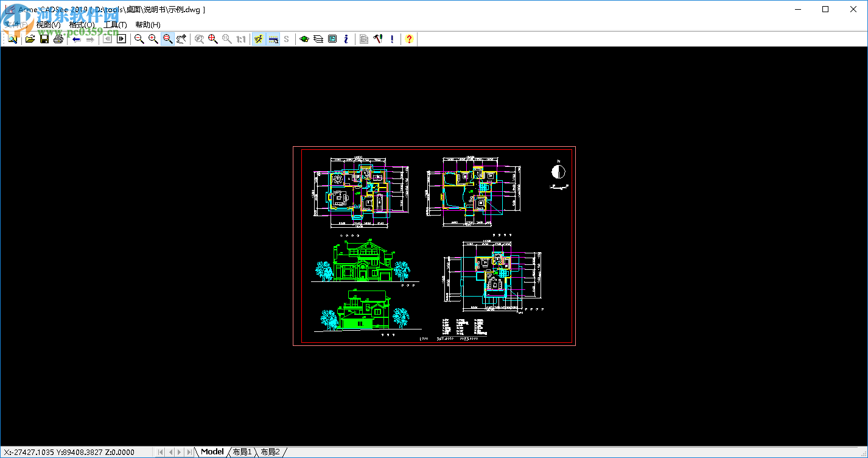Print the drawing with the printer icon
Screen dimensions: 868x458
pyautogui.click(x=58, y=39)
